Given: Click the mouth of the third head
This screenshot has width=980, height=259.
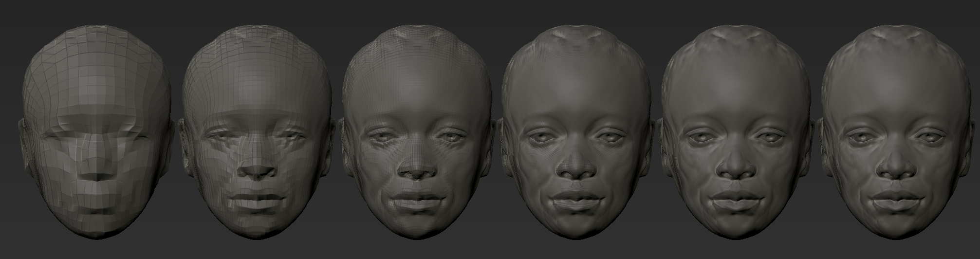Looking at the screenshot, I should click(415, 199).
